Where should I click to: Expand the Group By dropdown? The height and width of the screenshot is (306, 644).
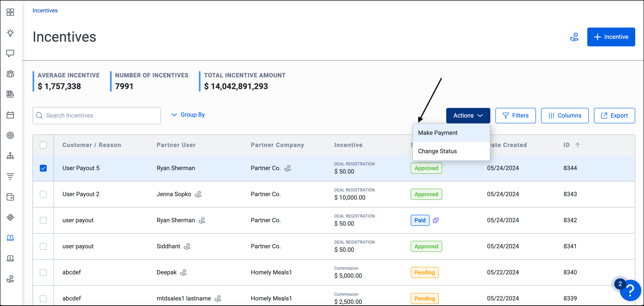pos(188,115)
